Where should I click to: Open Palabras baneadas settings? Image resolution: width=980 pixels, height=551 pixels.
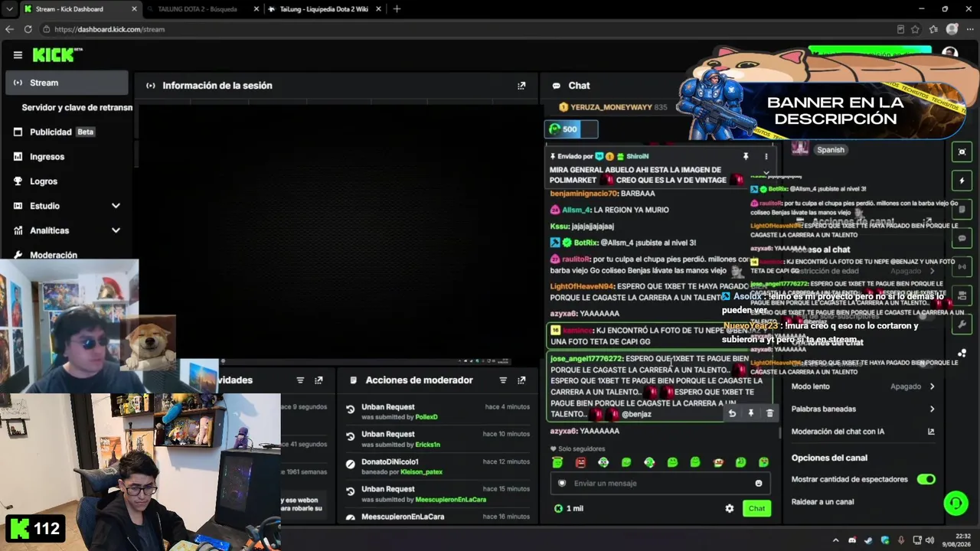coord(863,409)
